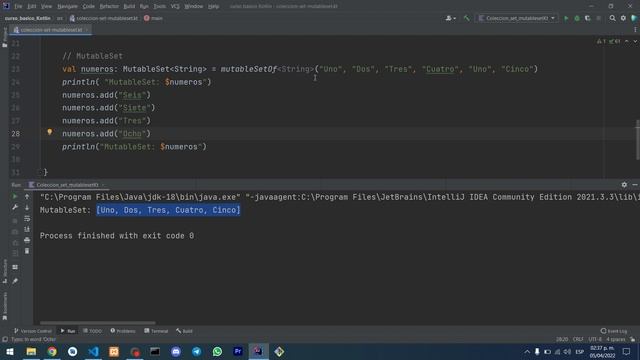Open Chrome from the taskbar
This screenshot has height=360, width=640.
click(x=52, y=351)
